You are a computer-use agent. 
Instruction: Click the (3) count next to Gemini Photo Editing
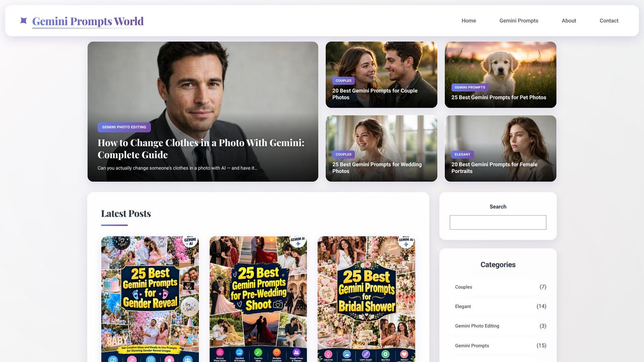[543, 326]
